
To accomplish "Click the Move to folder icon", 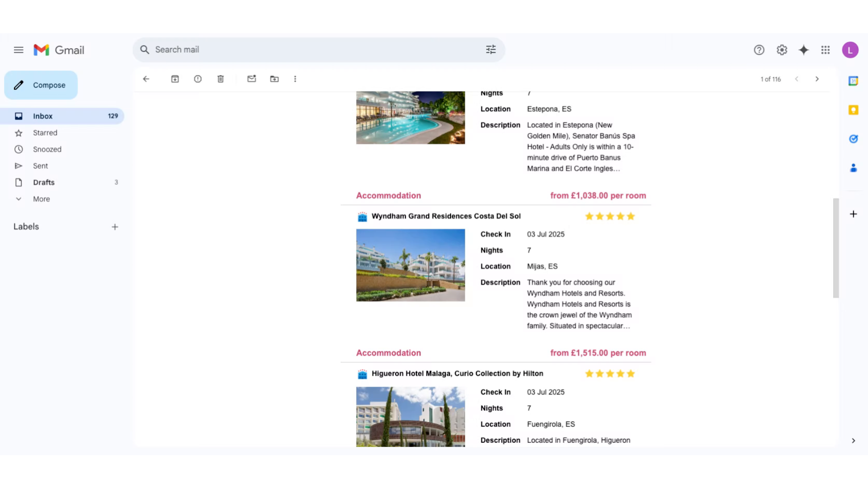I will [x=274, y=79].
